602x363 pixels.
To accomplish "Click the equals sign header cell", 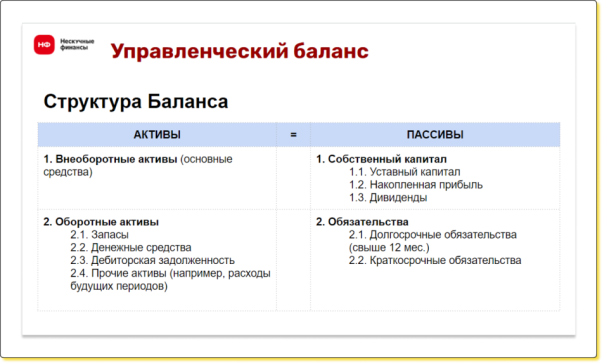I will (293, 135).
